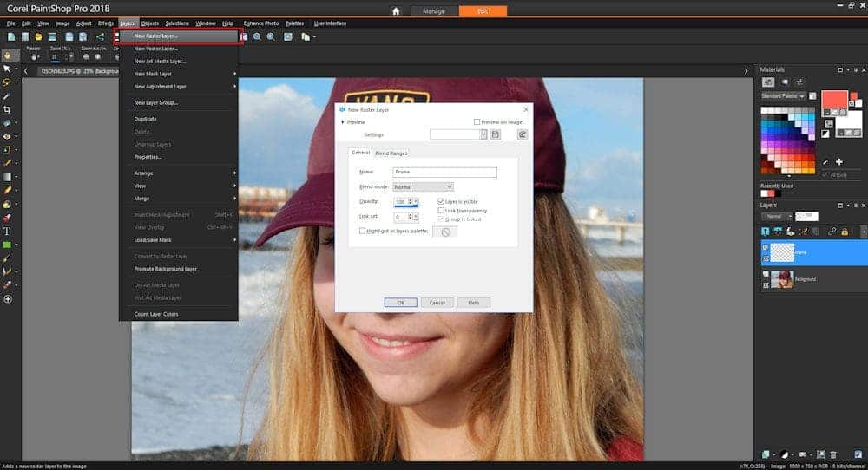Screen dimensions: 868x470
Task: Expand the Settings presets dropdown
Action: coord(483,134)
